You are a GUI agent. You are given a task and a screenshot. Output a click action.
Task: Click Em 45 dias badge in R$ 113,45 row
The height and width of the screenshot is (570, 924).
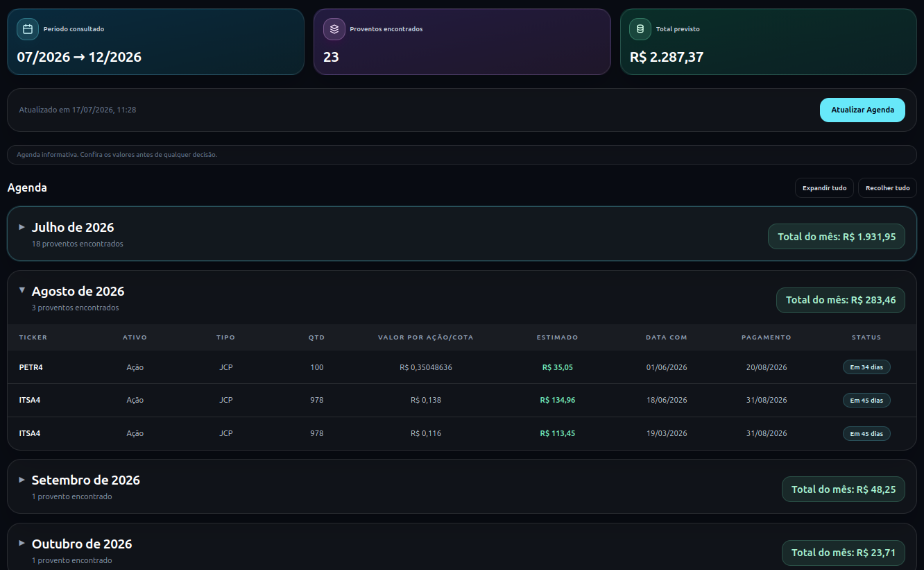click(x=866, y=433)
